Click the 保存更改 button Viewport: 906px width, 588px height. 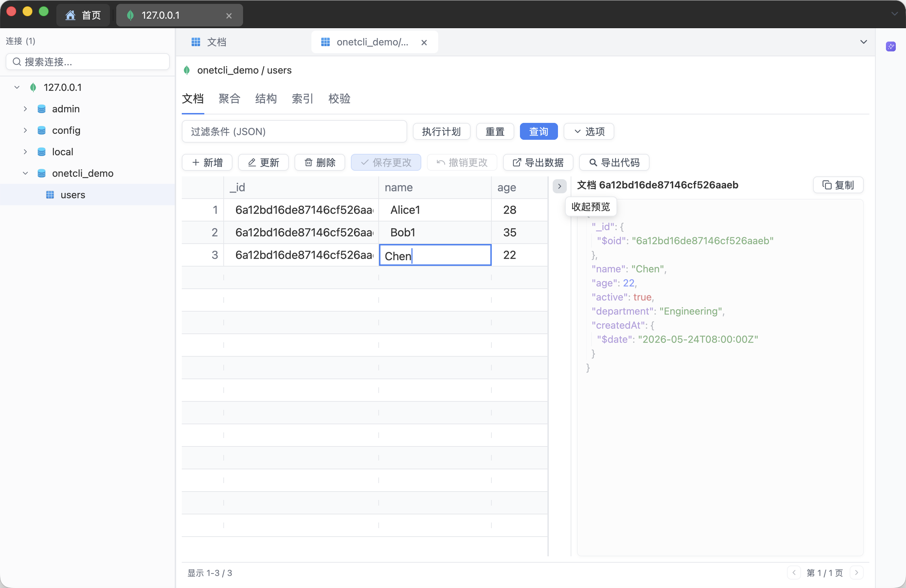pyautogui.click(x=386, y=163)
